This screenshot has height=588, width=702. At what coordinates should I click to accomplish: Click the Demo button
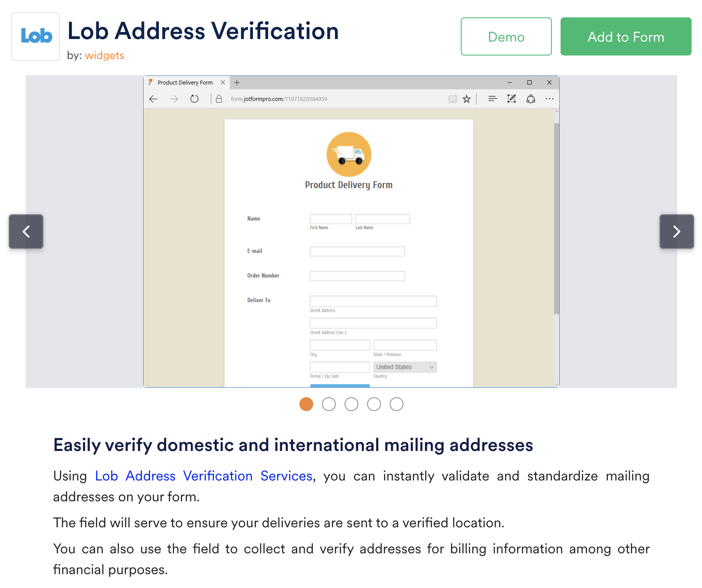pyautogui.click(x=506, y=36)
